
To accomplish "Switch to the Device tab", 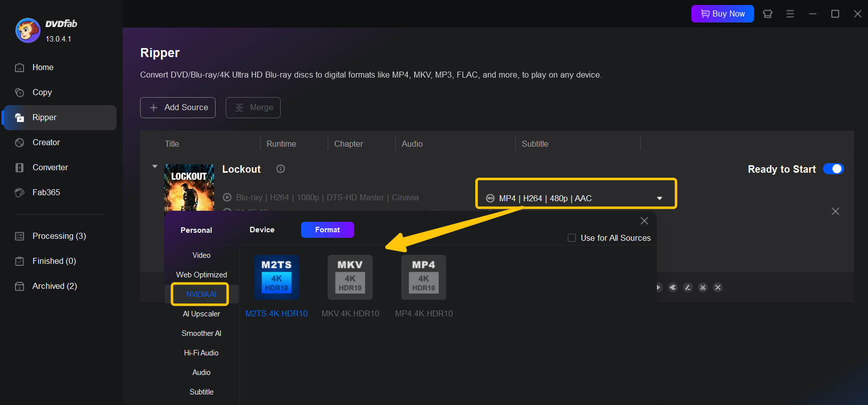I will click(262, 230).
